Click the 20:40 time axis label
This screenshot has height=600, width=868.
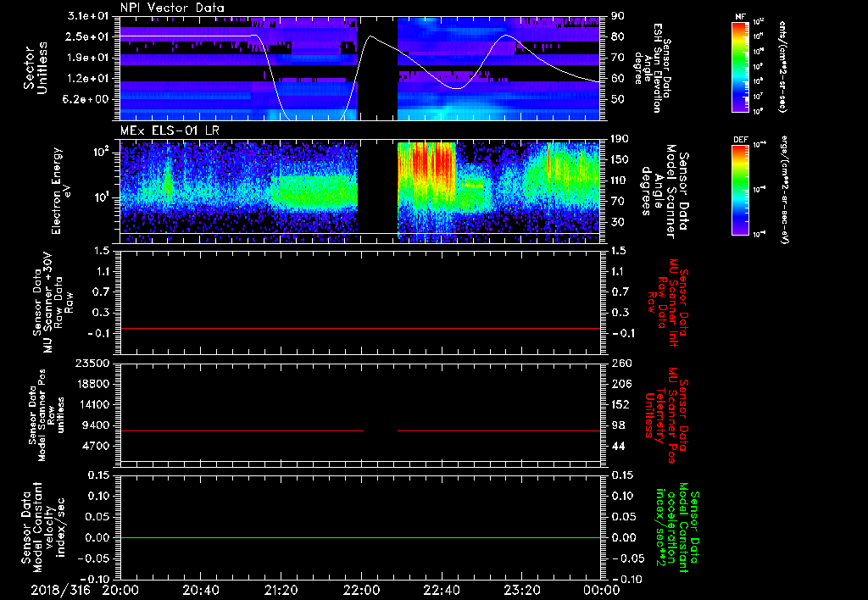[200, 590]
